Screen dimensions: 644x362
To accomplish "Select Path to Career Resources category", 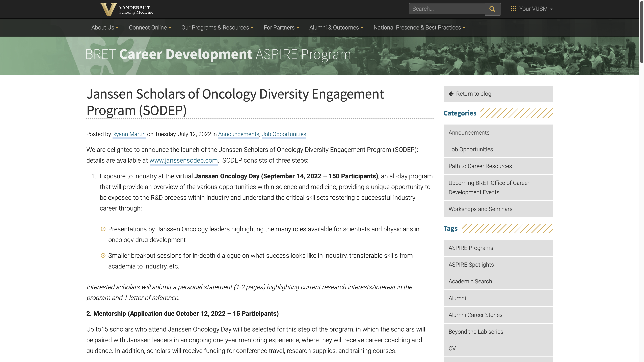I will [498, 166].
